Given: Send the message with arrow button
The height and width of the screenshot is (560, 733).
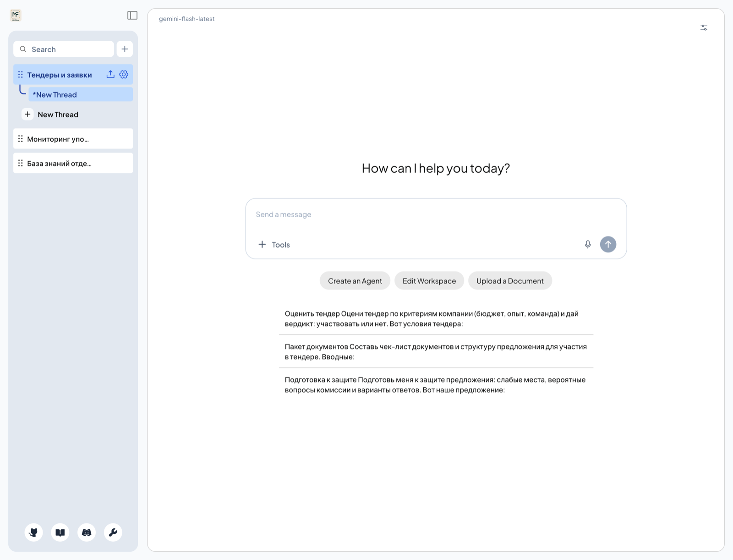Looking at the screenshot, I should click(608, 244).
